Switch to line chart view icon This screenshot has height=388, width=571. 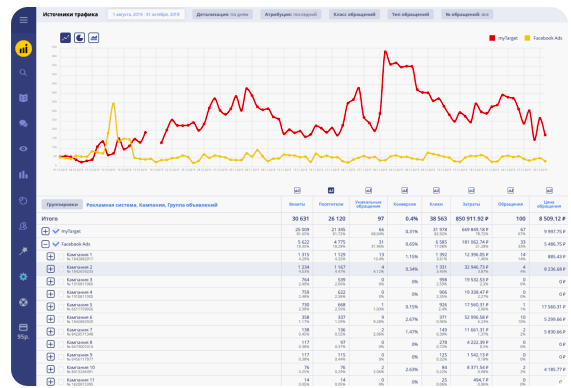[x=66, y=38]
